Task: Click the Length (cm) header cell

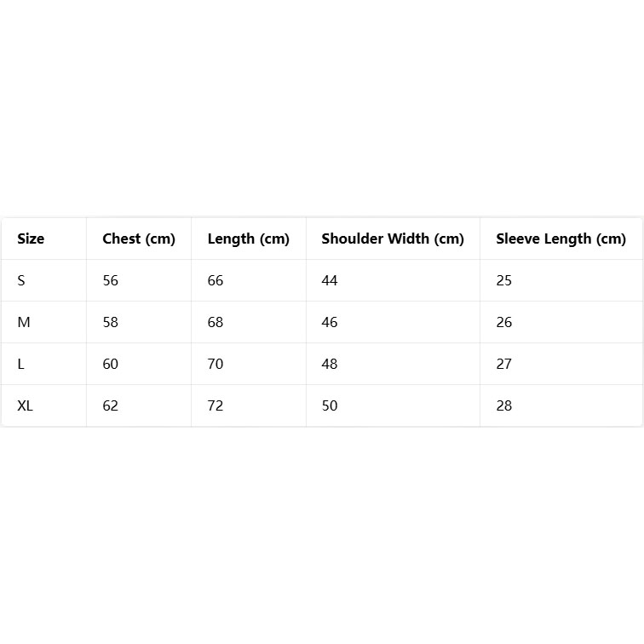Action: [x=249, y=239]
